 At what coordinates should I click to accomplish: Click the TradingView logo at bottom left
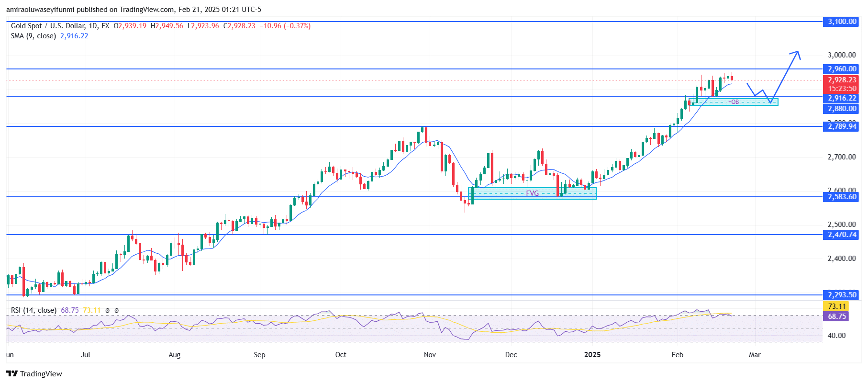[x=34, y=373]
